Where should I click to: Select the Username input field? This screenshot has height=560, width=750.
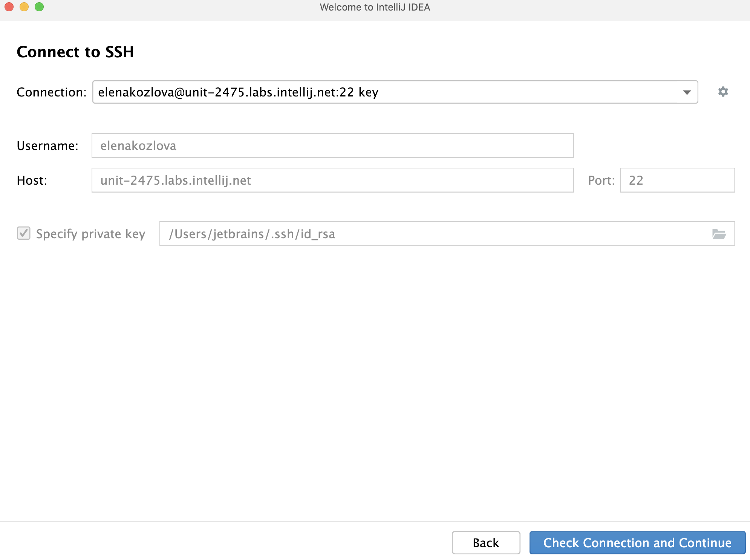point(332,145)
